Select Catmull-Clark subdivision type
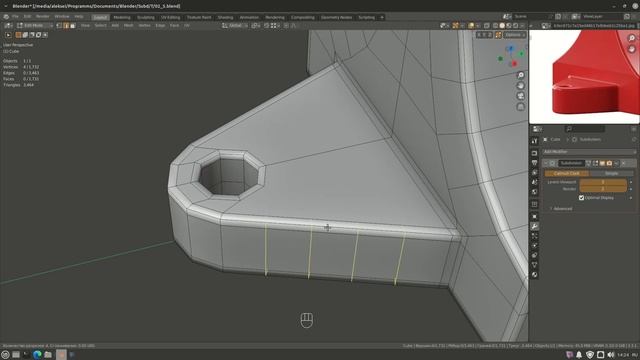Screen dimensions: 640x360 567,173
